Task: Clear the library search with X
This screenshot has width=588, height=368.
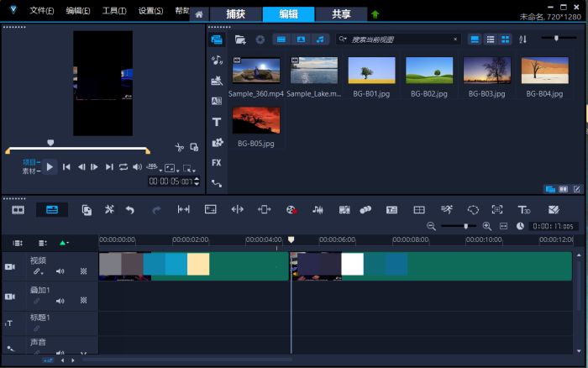Action: [455, 39]
